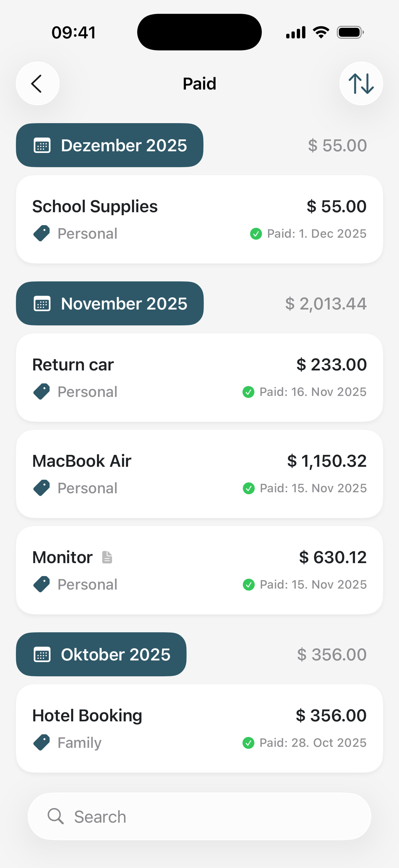Tap the magnifier icon in the search bar
Image resolution: width=399 pixels, height=868 pixels.
56,816
